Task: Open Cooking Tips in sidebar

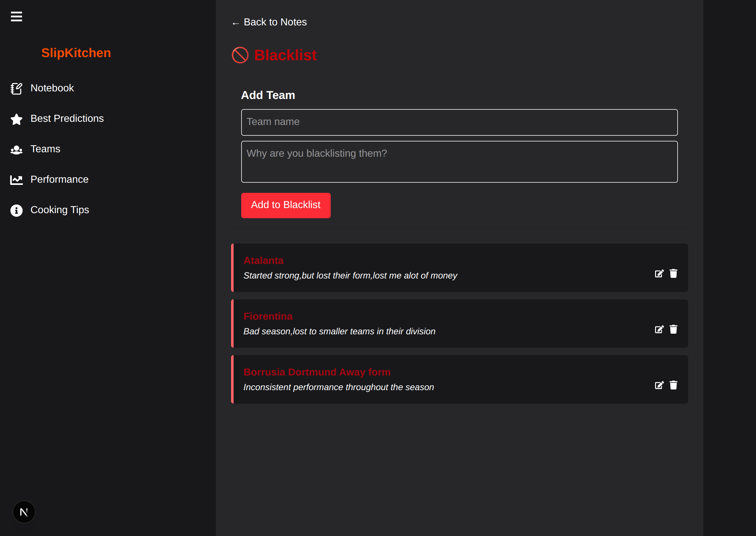Action: (x=59, y=210)
